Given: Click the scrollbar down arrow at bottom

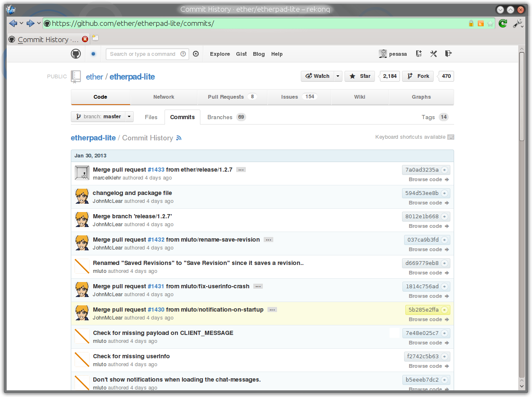Looking at the screenshot, I should click(x=522, y=386).
